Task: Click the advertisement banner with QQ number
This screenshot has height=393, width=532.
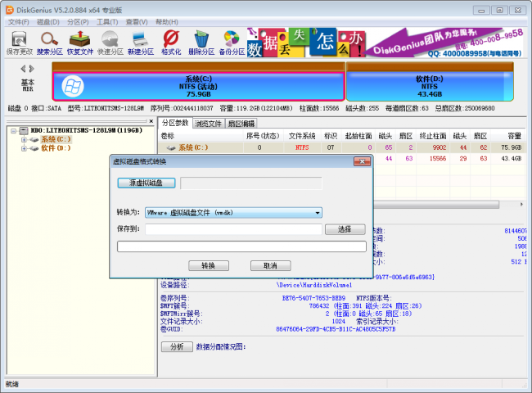Action: click(385, 43)
